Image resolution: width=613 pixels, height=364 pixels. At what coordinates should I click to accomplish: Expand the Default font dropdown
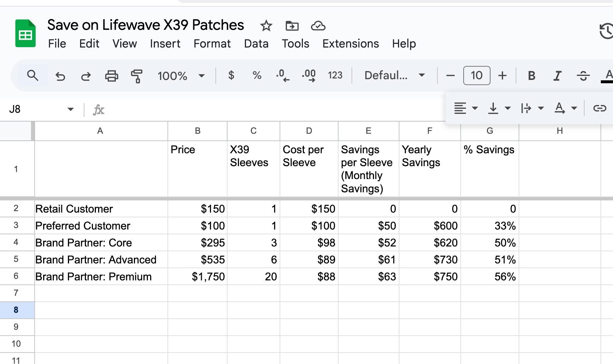(x=394, y=76)
